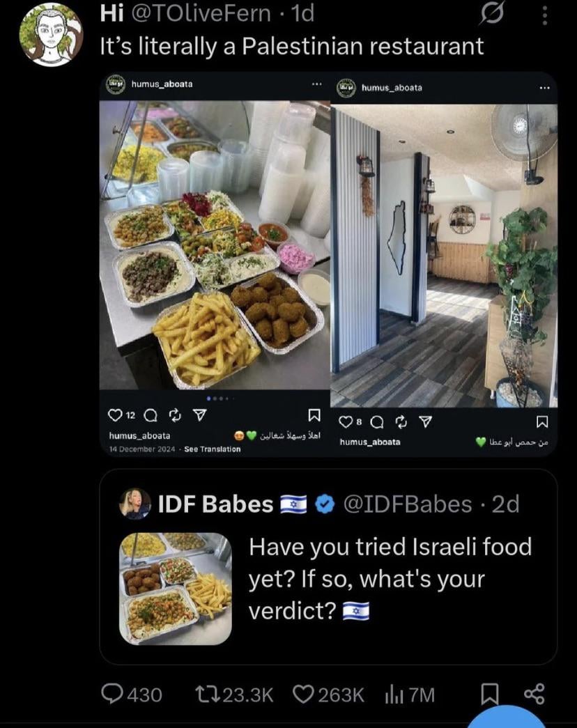This screenshot has width=577, height=728.
Task: Open the left humus_aboata food photo
Action: point(215,245)
